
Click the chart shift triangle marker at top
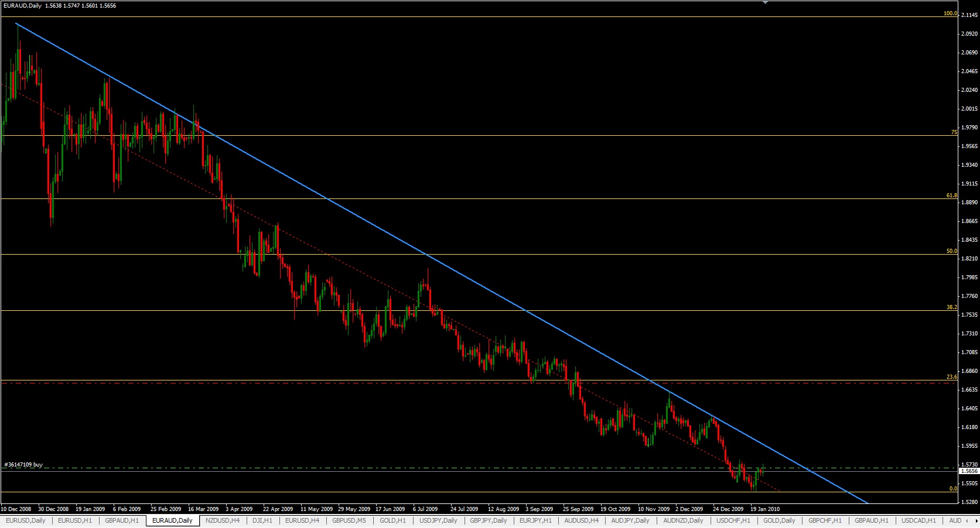[764, 2]
